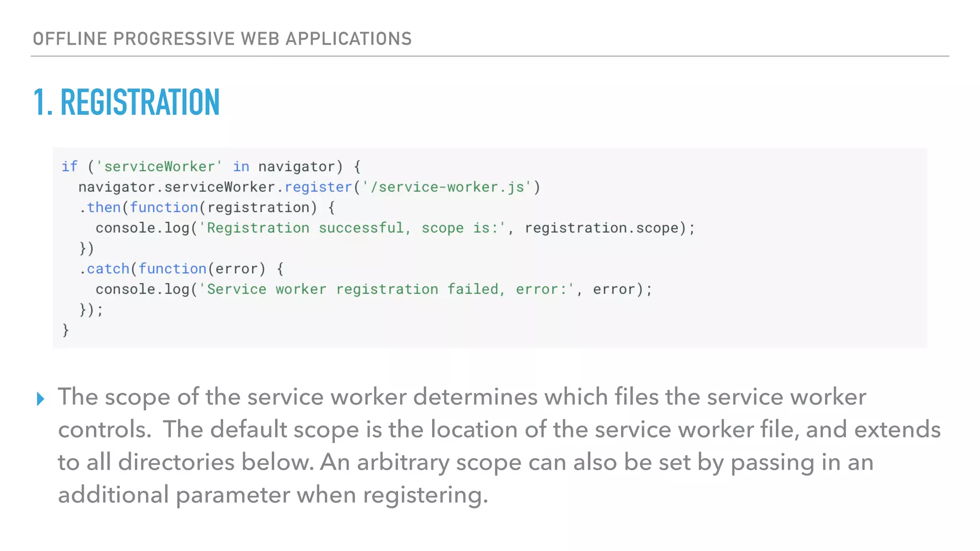Click the 'if' keyword in code
The height and width of the screenshot is (551, 980).
69,166
